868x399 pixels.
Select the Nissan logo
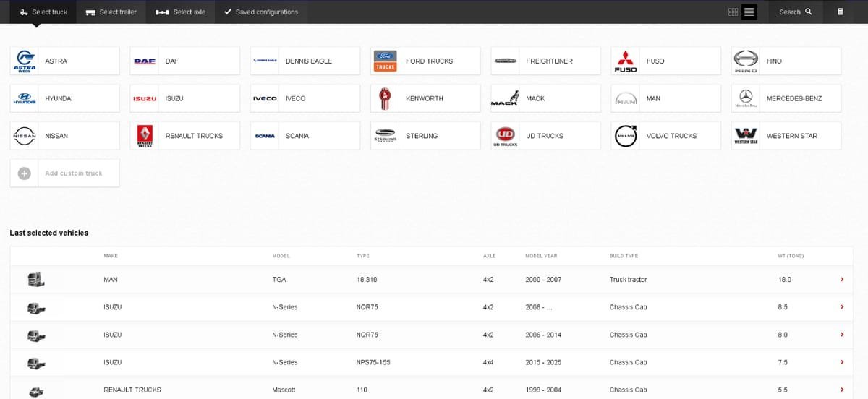[x=25, y=136]
